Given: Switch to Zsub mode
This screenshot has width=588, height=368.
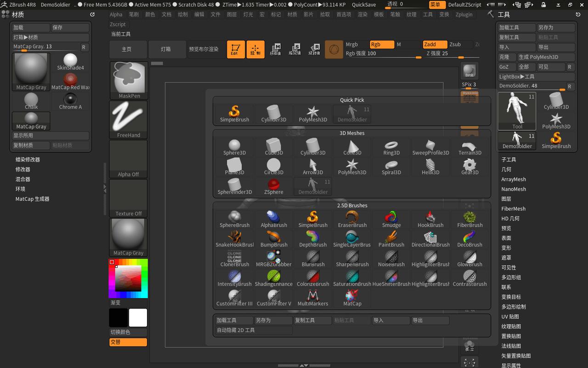Looking at the screenshot, I should pyautogui.click(x=460, y=45).
